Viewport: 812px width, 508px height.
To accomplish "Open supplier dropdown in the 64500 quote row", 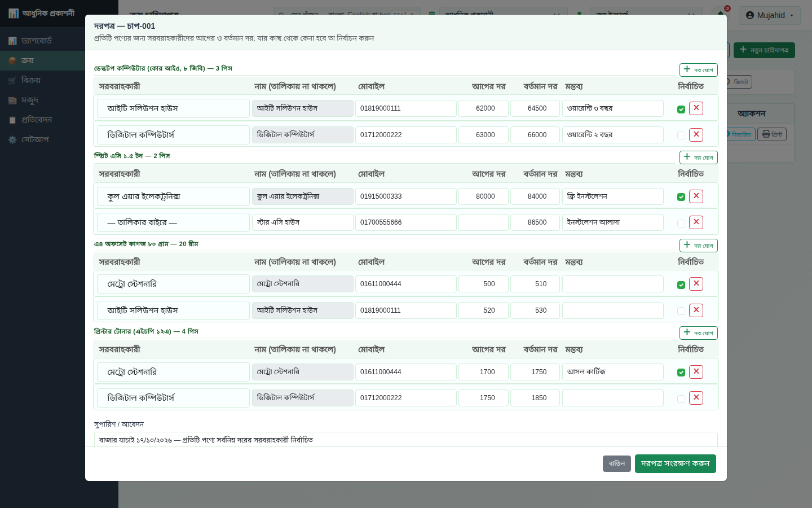I will coord(173,108).
